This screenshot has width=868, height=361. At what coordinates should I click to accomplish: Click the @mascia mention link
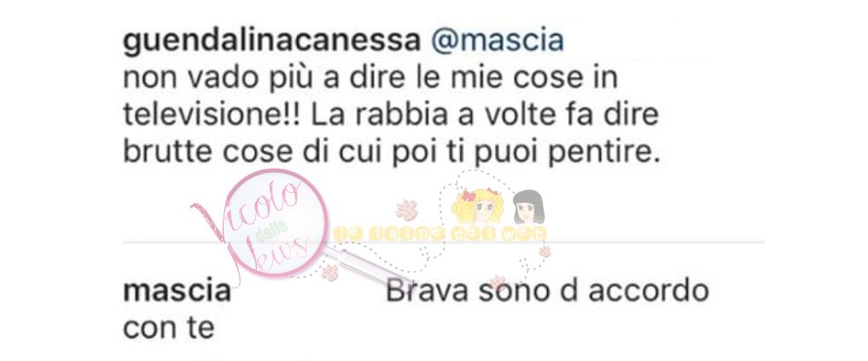tap(497, 43)
